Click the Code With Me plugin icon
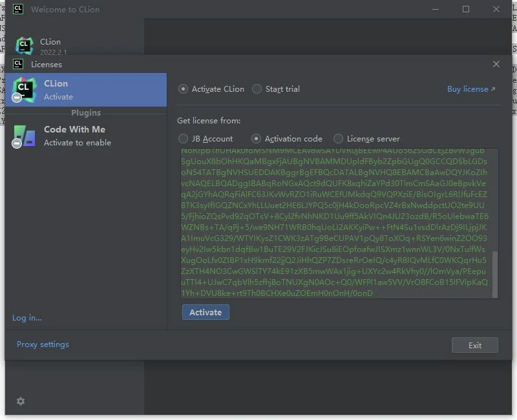Screen dimensions: 517x420 point(25,136)
